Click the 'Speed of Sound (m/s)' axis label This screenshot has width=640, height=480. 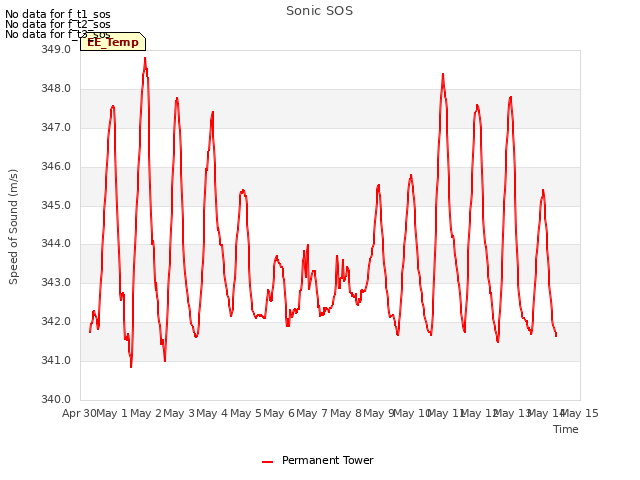pos(13,227)
